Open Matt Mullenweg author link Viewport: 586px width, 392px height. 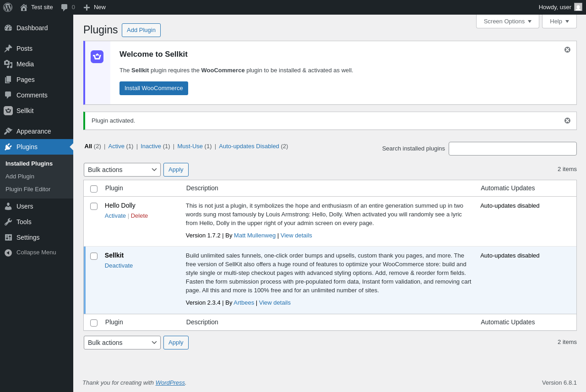(x=255, y=236)
